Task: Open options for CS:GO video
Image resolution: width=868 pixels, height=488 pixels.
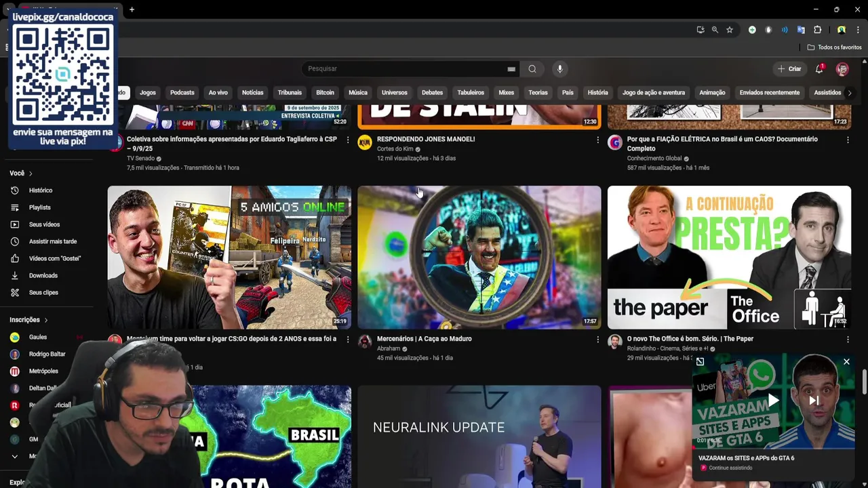Action: point(348,339)
